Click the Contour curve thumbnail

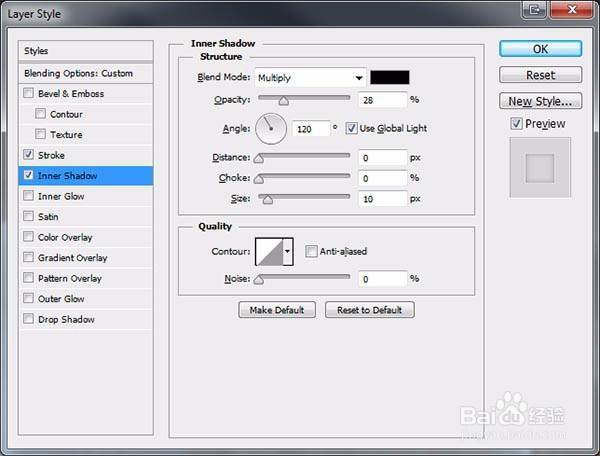point(269,251)
